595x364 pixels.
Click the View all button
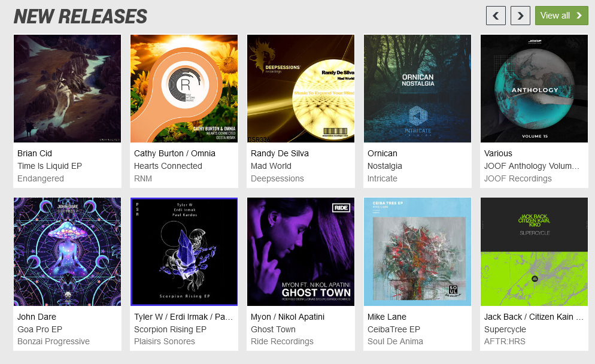(561, 16)
